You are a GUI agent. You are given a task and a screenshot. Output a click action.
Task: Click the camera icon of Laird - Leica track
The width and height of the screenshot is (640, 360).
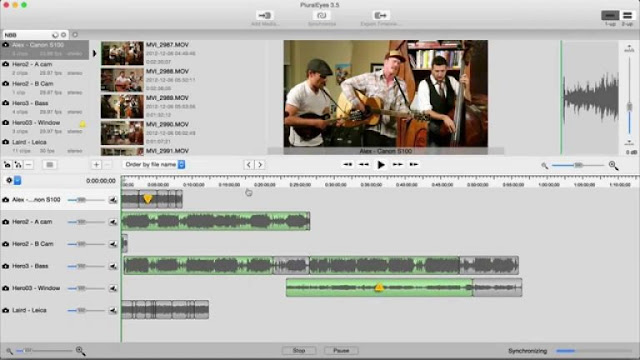[6, 310]
